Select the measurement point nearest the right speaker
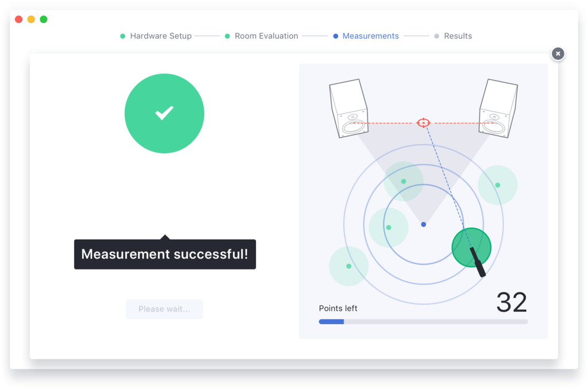The height and width of the screenshot is (389, 588). point(497,185)
